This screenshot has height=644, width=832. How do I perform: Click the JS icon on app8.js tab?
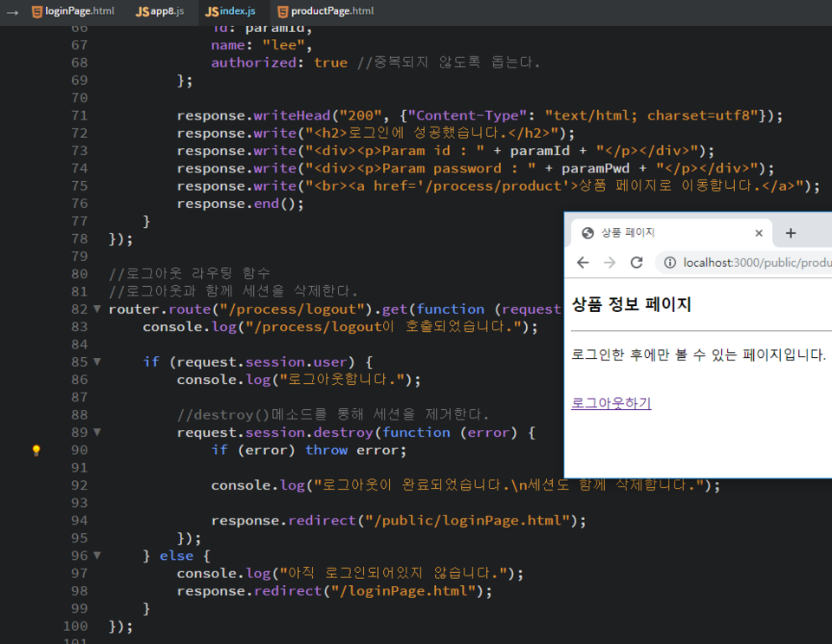coord(142,11)
